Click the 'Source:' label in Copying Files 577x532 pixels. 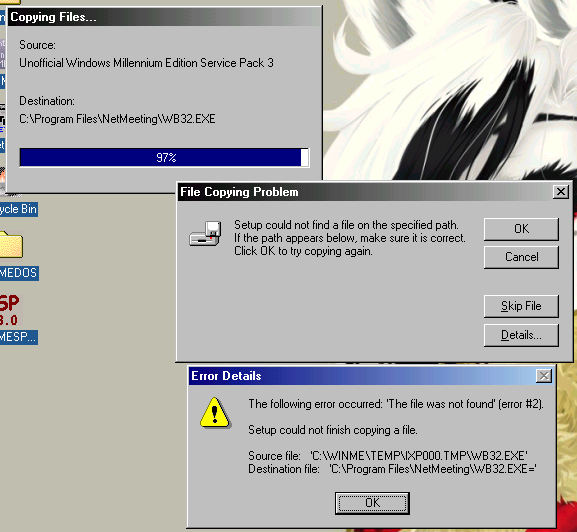(x=38, y=45)
